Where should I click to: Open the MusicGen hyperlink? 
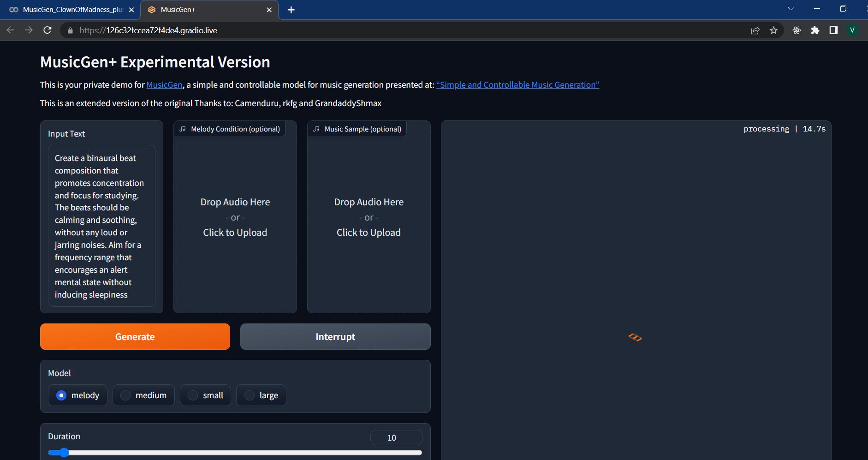point(164,85)
